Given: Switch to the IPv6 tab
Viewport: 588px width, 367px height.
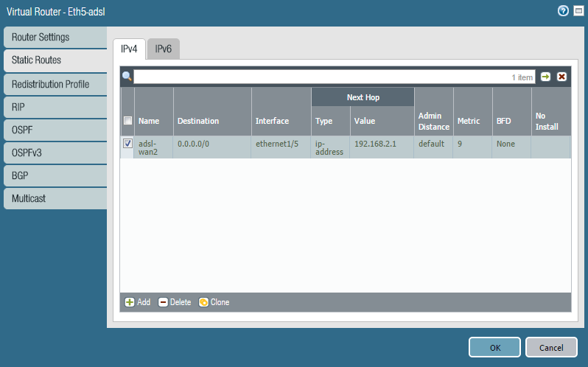Looking at the screenshot, I should [164, 49].
